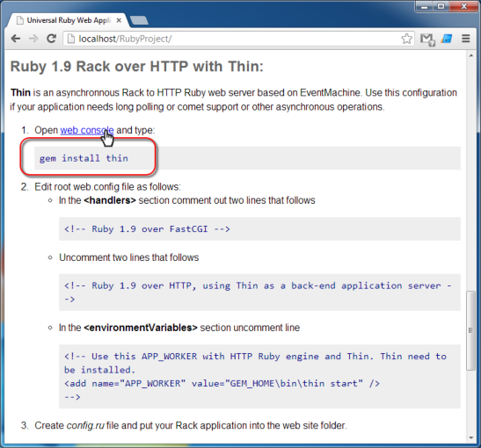The image size is (481, 448).
Task: Open the Chrome menu (three bars)
Action: [466, 39]
